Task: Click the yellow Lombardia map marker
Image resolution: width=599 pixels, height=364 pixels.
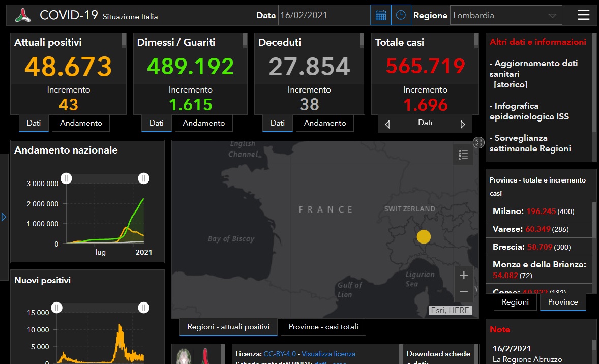Action: click(424, 237)
